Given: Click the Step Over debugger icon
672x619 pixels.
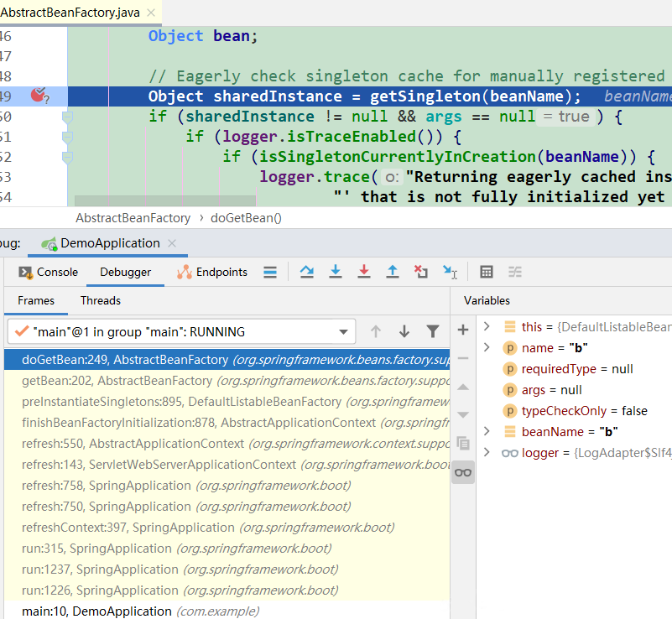Looking at the screenshot, I should 306,272.
